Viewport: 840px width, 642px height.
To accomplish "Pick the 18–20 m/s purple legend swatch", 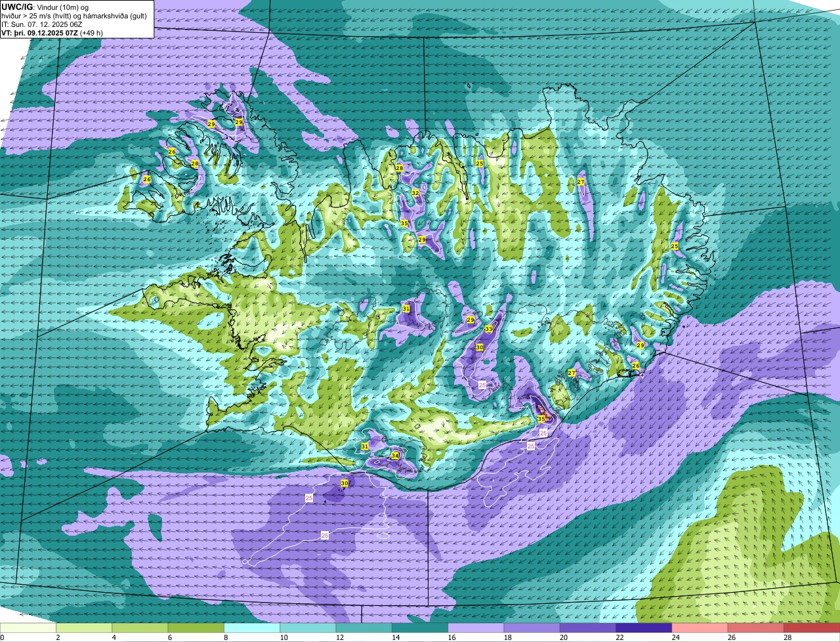I will click(532, 628).
